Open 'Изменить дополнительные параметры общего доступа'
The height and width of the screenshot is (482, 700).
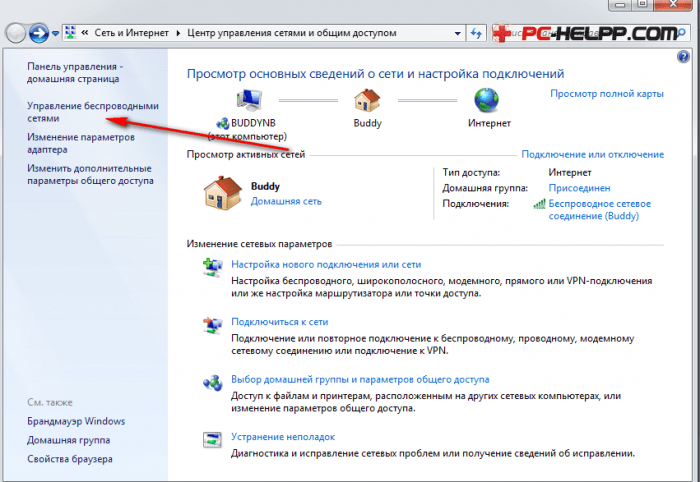(x=90, y=175)
